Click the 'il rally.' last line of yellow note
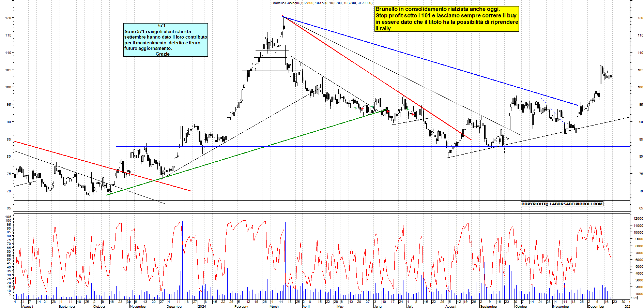644x308 pixels. coord(384,28)
